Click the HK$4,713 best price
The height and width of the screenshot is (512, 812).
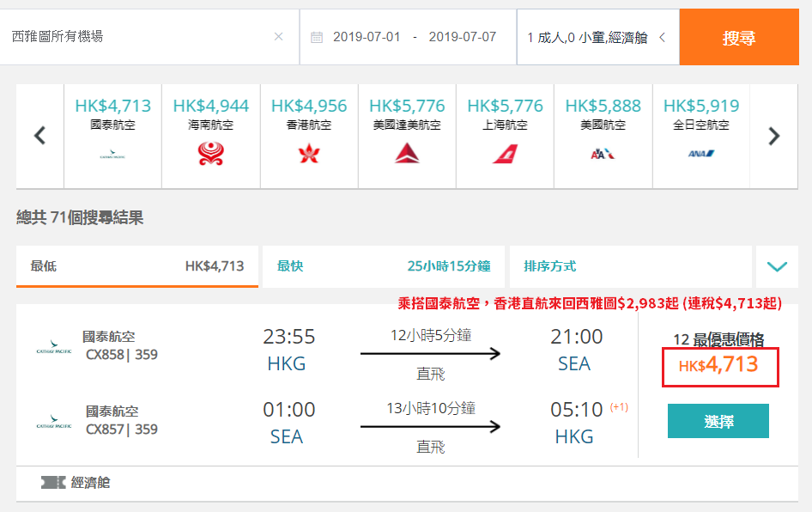click(x=719, y=365)
